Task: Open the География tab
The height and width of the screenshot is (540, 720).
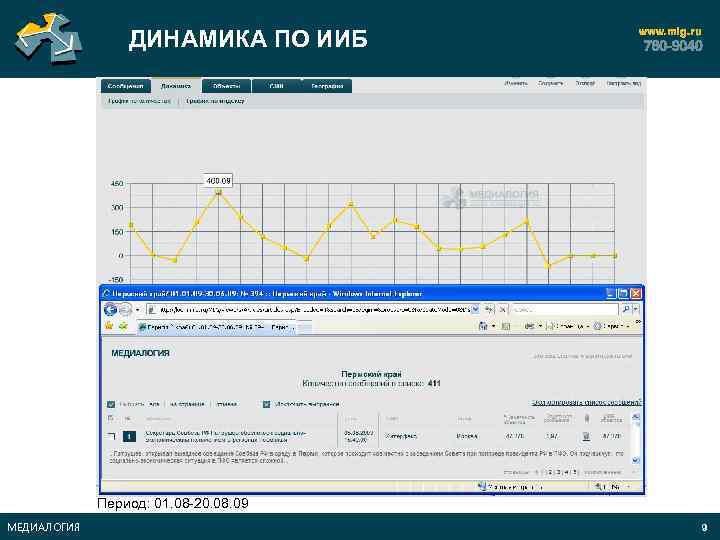Action: point(327,86)
